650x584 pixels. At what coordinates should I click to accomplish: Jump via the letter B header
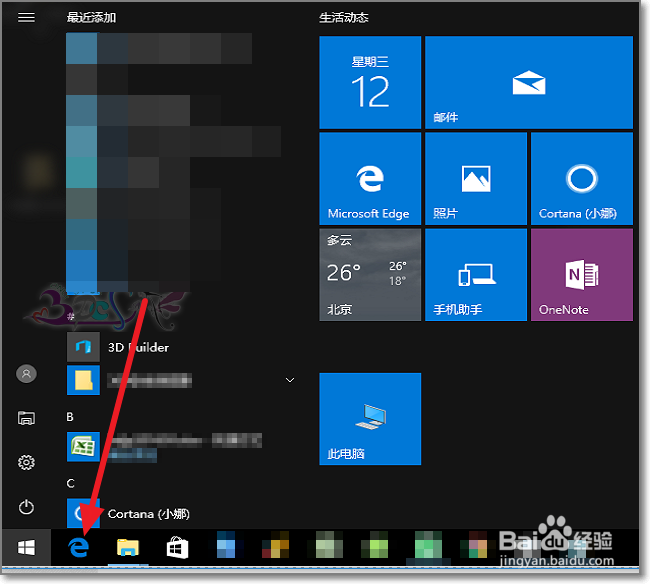click(x=70, y=417)
